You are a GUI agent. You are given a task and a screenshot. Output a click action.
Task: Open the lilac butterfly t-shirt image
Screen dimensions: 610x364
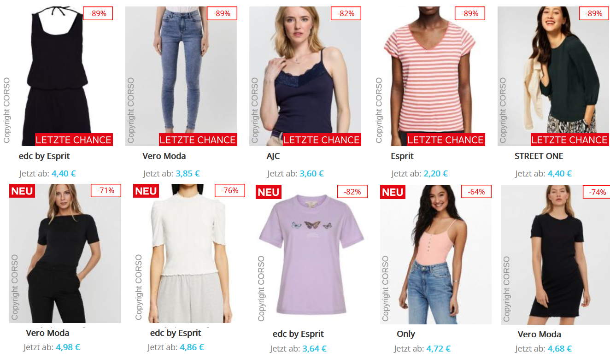(x=311, y=254)
